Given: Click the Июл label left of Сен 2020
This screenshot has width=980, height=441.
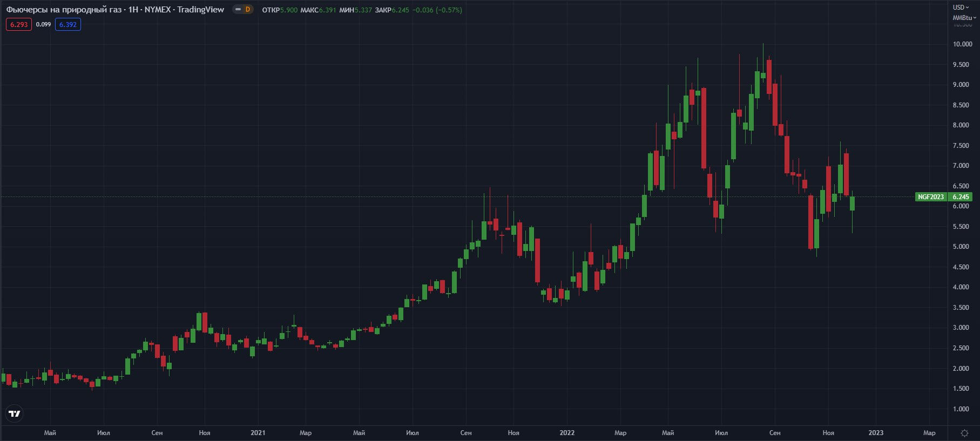Looking at the screenshot, I should coord(104,433).
